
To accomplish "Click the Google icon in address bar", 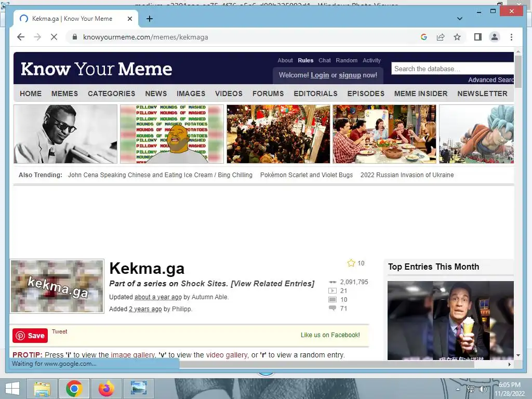I will [424, 37].
